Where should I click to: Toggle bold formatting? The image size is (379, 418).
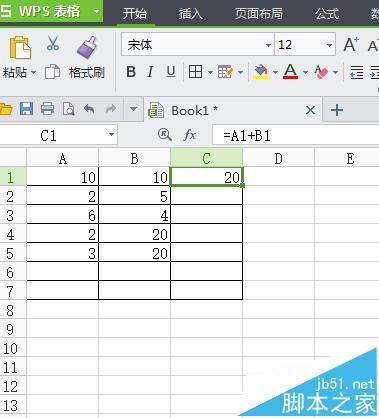coord(131,72)
